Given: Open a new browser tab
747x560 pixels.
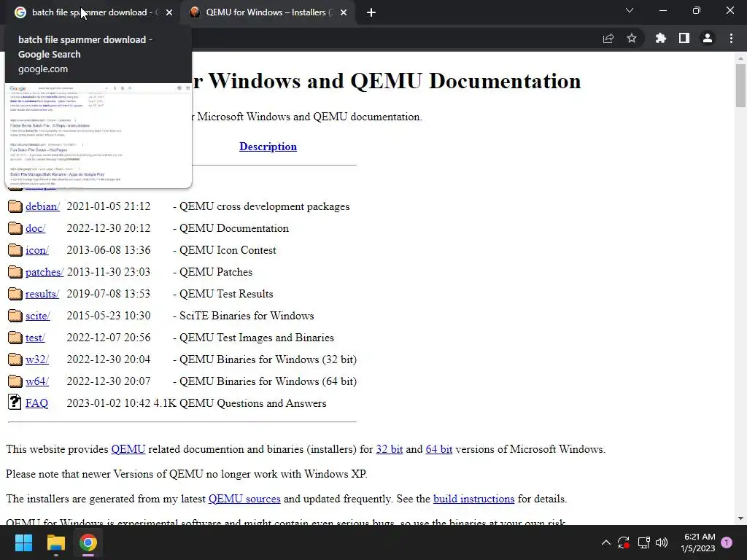Looking at the screenshot, I should pos(371,12).
